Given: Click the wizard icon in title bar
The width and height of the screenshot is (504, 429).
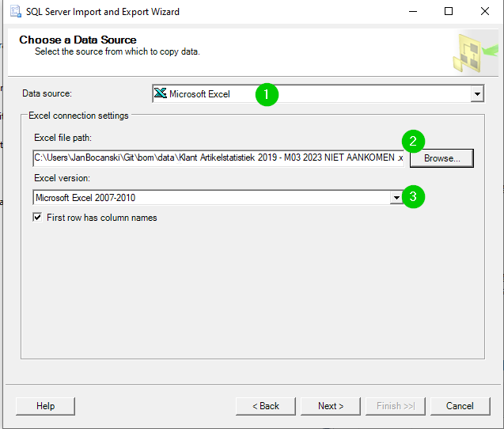Looking at the screenshot, I should (16, 12).
